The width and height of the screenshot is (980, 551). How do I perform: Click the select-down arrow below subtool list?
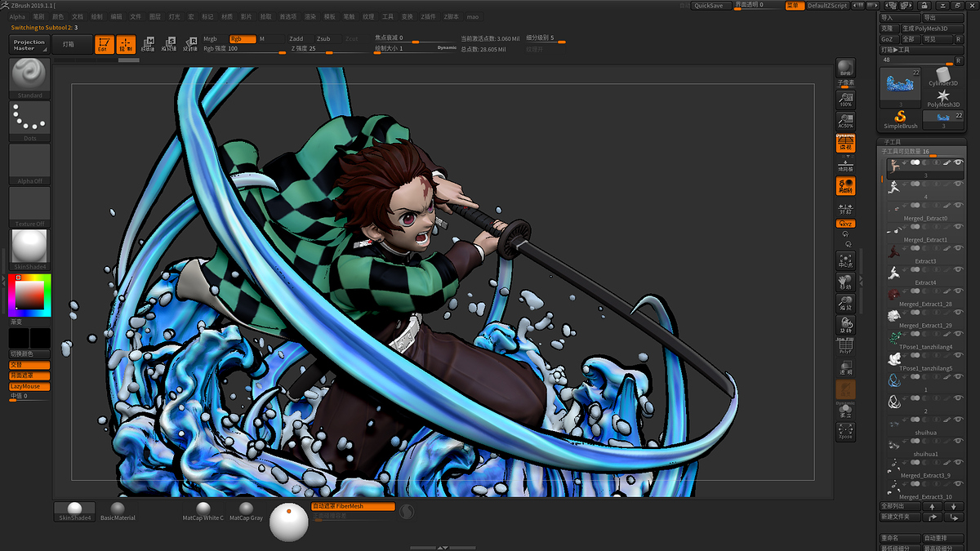tap(952, 506)
